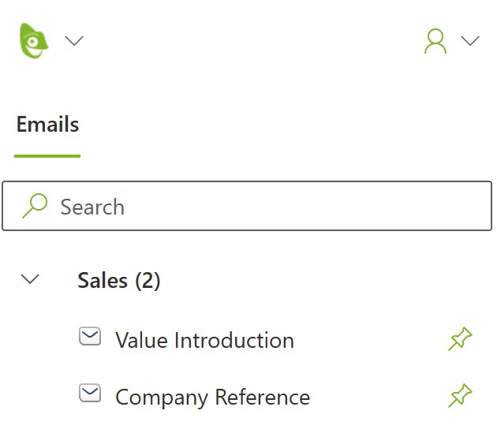
Task: Click the (2) count next to Sales
Action: [x=148, y=281]
